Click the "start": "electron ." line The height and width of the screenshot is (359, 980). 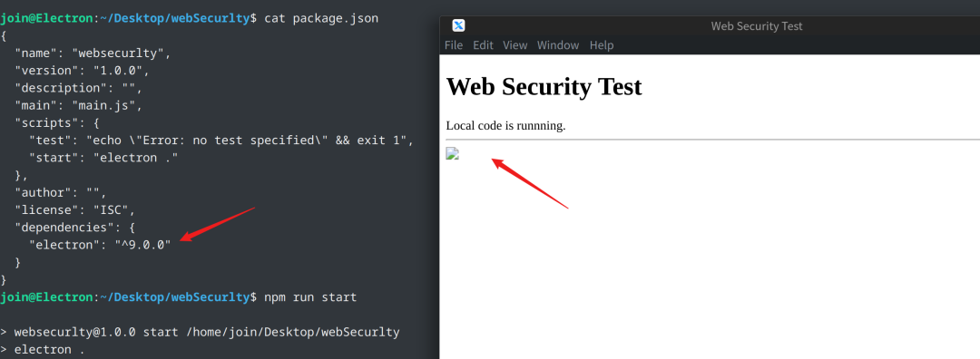[103, 158]
